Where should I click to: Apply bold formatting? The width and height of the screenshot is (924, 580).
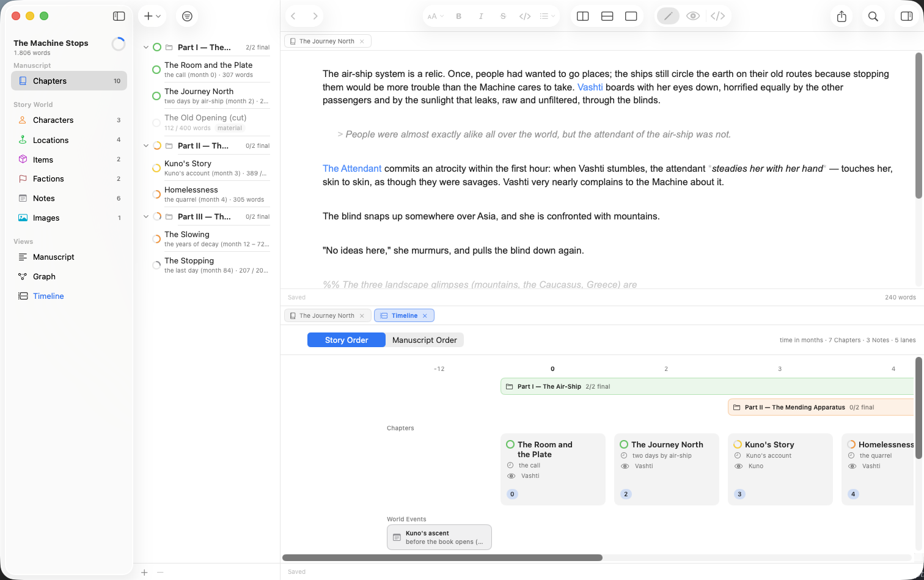(459, 17)
